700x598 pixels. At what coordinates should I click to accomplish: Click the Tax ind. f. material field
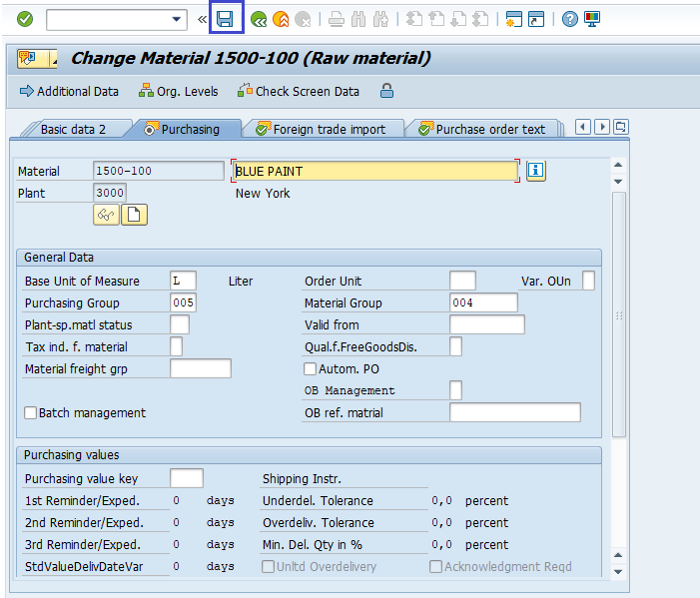coord(177,346)
